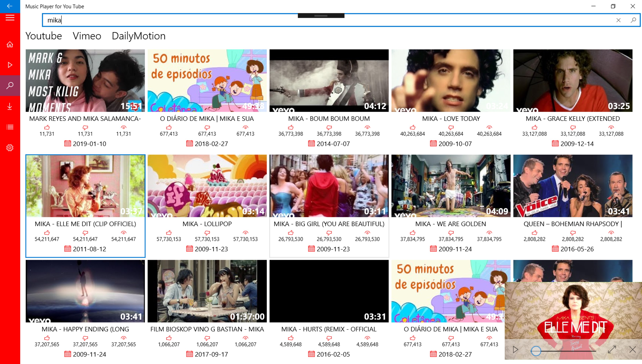Viewport: 642px width, 364px height.
Task: Open the playlist list icon in sidebar
Action: tap(10, 127)
